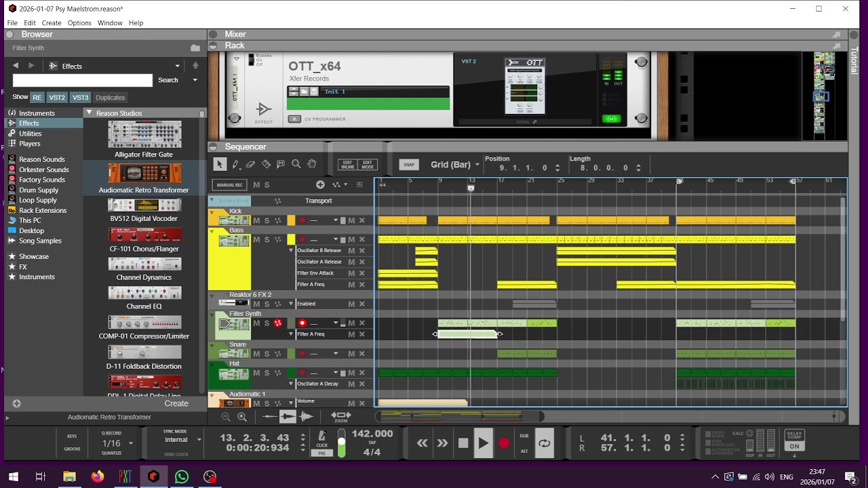This screenshot has width=868, height=488.
Task: Click the Record transport button
Action: 504,443
